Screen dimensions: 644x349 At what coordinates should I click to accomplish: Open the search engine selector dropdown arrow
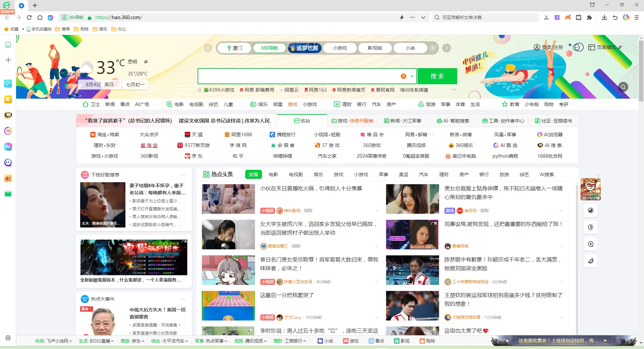click(412, 76)
